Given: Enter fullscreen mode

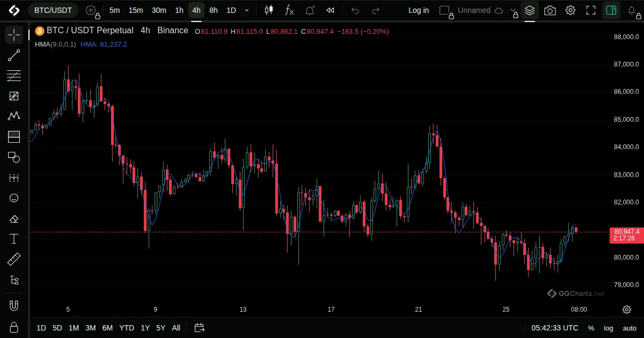Looking at the screenshot, I should click(591, 10).
